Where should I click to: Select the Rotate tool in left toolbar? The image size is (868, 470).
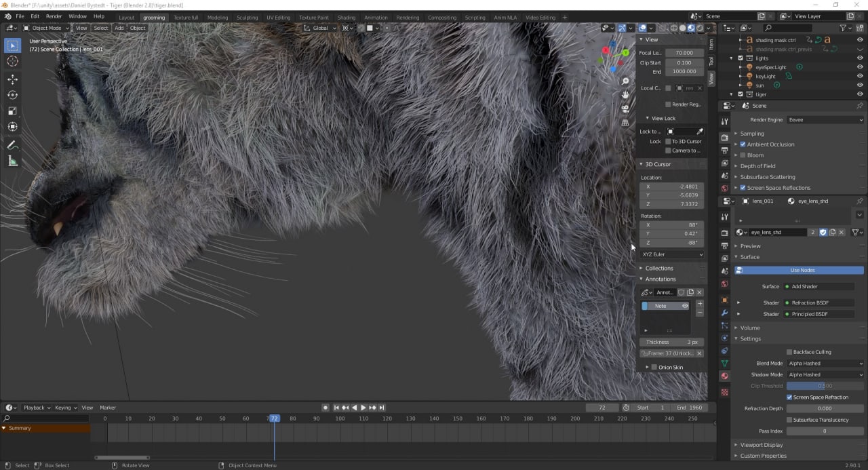[x=12, y=95]
